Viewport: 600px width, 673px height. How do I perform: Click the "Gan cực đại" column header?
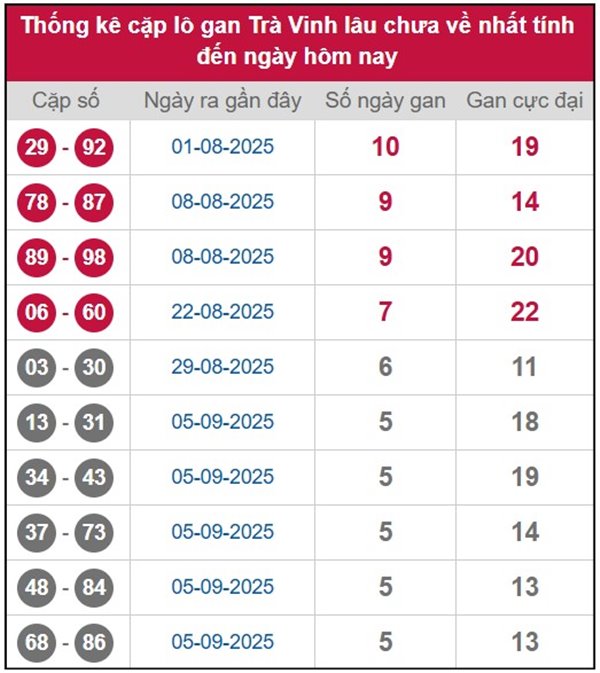(x=525, y=101)
